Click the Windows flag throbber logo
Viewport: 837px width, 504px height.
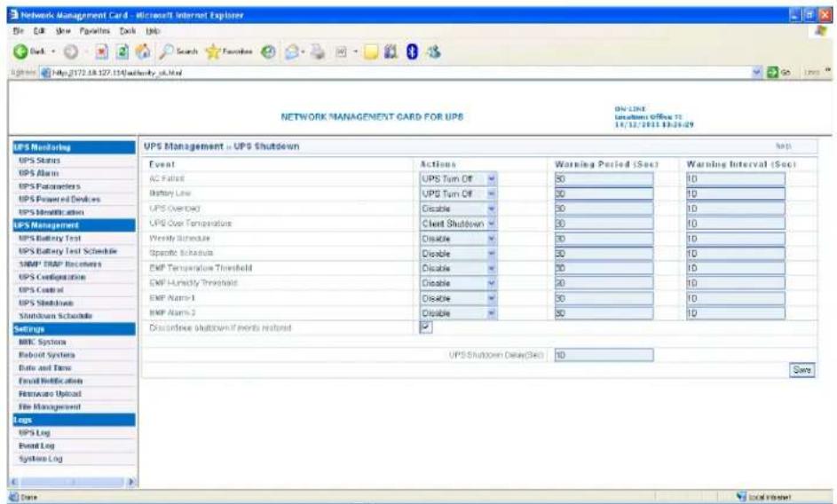coord(821,31)
